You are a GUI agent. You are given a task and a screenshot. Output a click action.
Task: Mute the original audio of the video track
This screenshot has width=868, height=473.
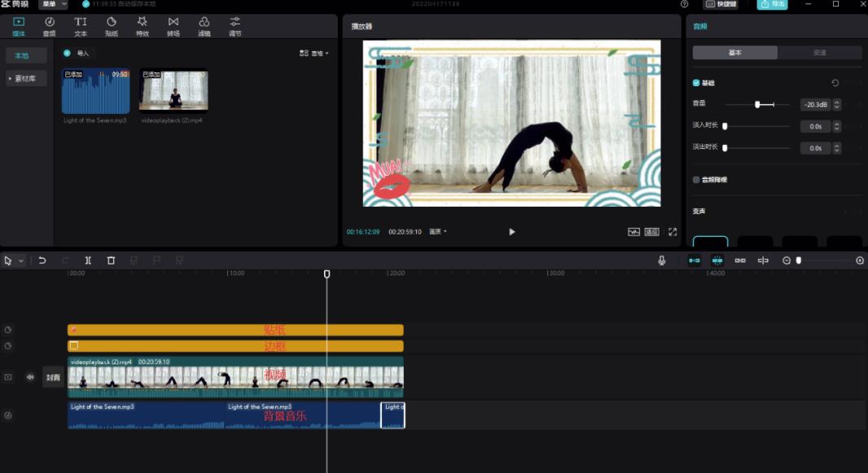(x=30, y=377)
